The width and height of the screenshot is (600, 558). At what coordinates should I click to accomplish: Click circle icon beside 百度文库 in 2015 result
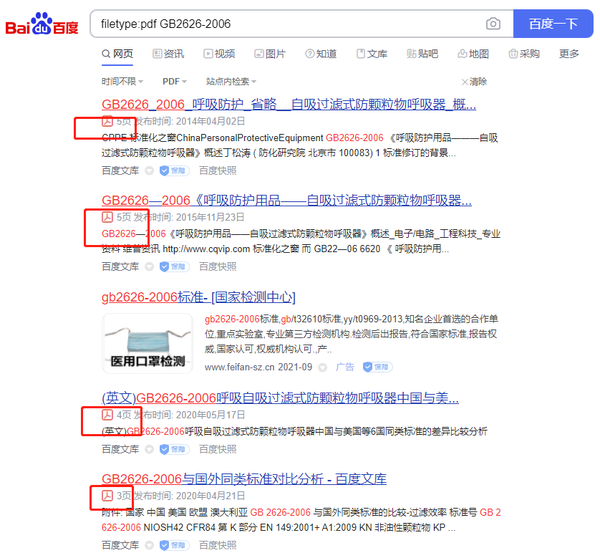[x=149, y=267]
